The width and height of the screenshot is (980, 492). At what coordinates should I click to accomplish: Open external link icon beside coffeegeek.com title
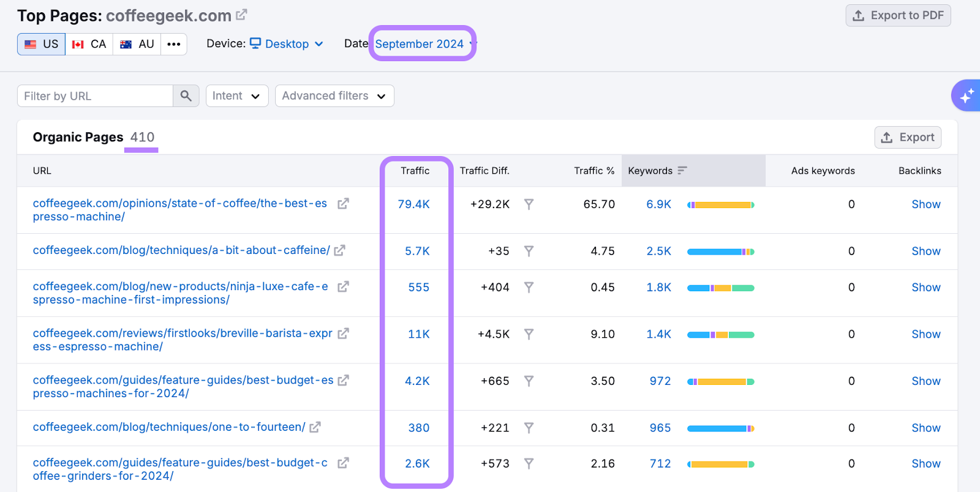pyautogui.click(x=241, y=15)
